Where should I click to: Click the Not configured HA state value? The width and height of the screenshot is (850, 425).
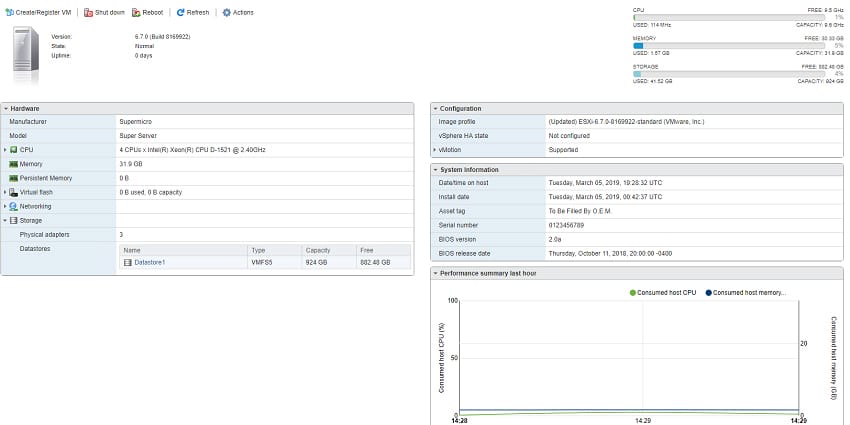pyautogui.click(x=569, y=136)
